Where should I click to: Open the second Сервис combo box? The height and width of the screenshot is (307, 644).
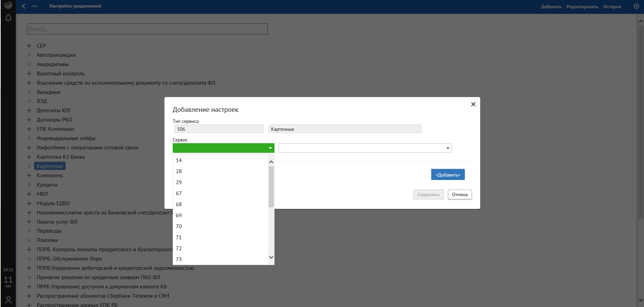(365, 148)
